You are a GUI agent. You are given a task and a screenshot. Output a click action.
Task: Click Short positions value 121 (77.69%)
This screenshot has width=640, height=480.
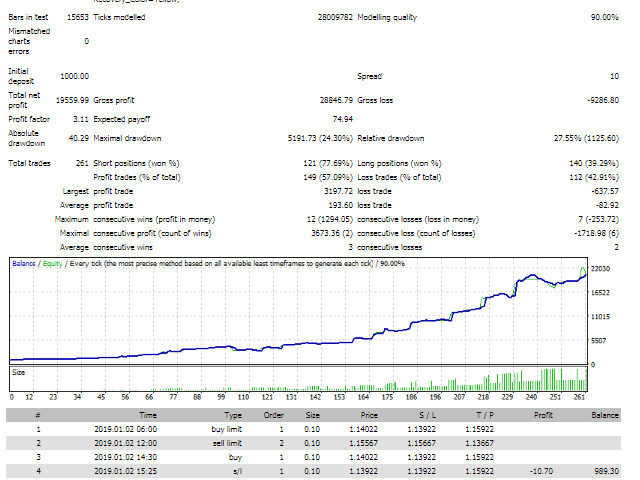[328, 163]
